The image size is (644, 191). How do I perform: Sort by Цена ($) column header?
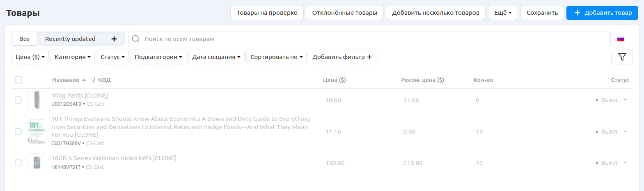334,80
